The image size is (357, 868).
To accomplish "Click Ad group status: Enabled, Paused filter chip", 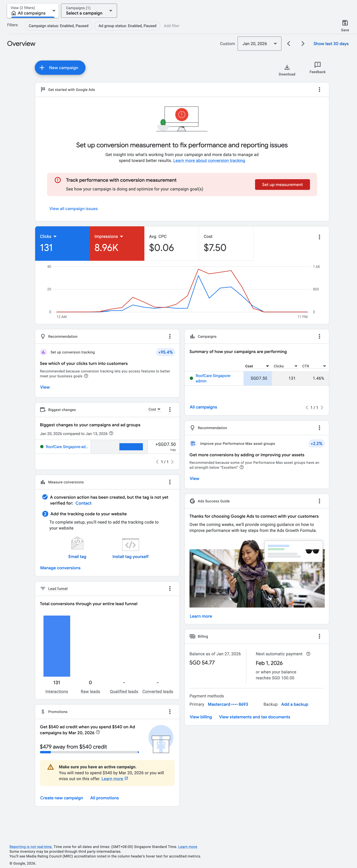I will point(127,26).
